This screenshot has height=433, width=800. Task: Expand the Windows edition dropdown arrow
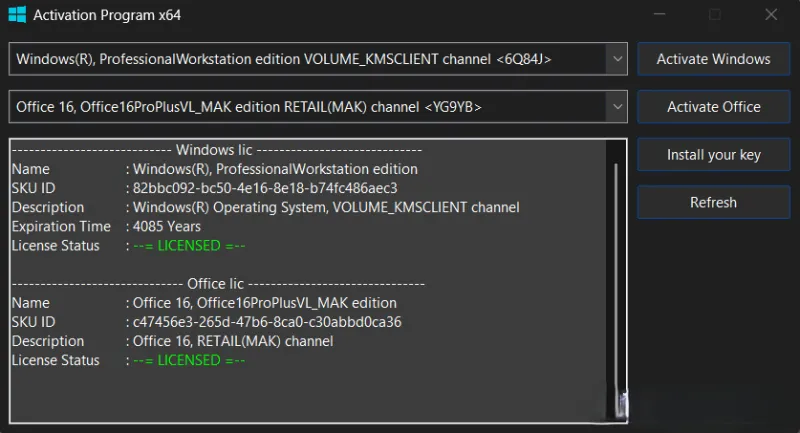(x=617, y=59)
